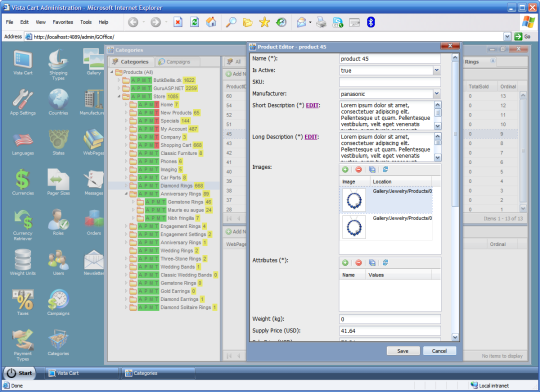Click Product Editor scrollbar down arrow
540x392 pixels.
(455, 337)
